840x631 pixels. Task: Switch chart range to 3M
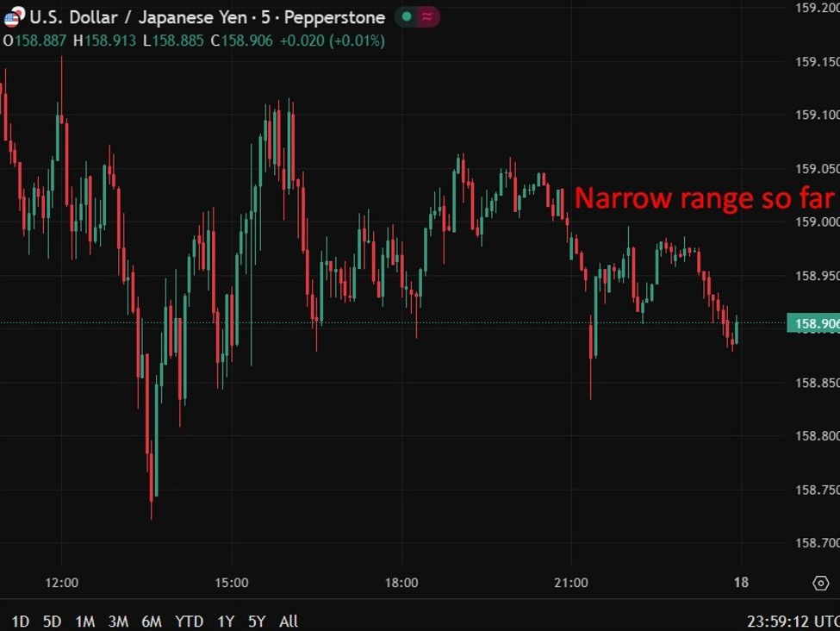118,621
